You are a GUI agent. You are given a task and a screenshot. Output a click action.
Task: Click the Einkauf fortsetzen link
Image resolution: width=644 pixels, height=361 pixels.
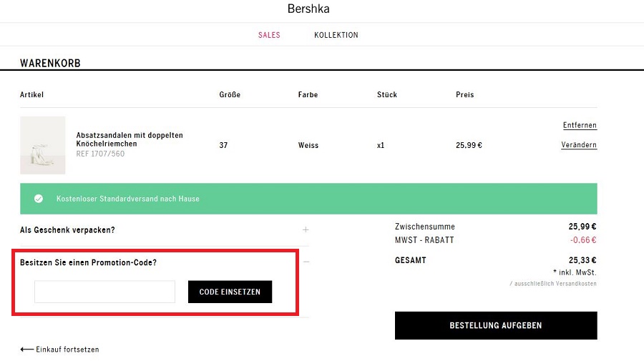pos(67,350)
